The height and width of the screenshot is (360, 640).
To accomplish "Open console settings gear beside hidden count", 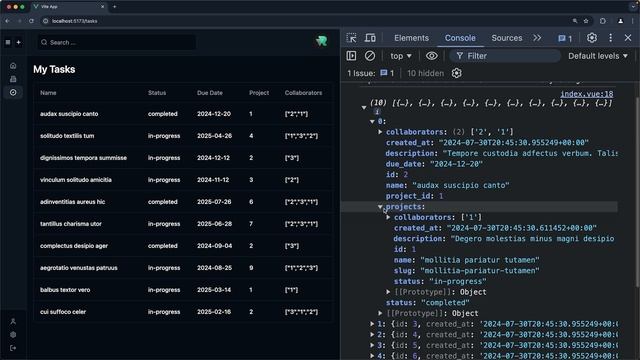I will pos(456,73).
